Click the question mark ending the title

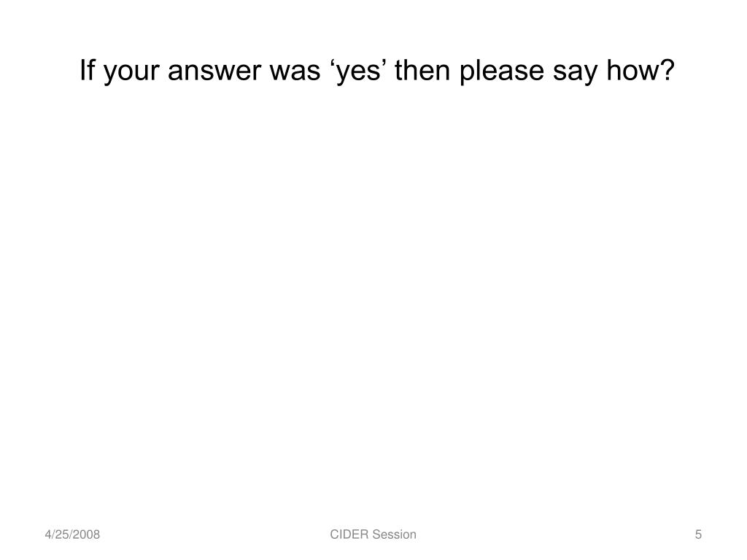(667, 69)
